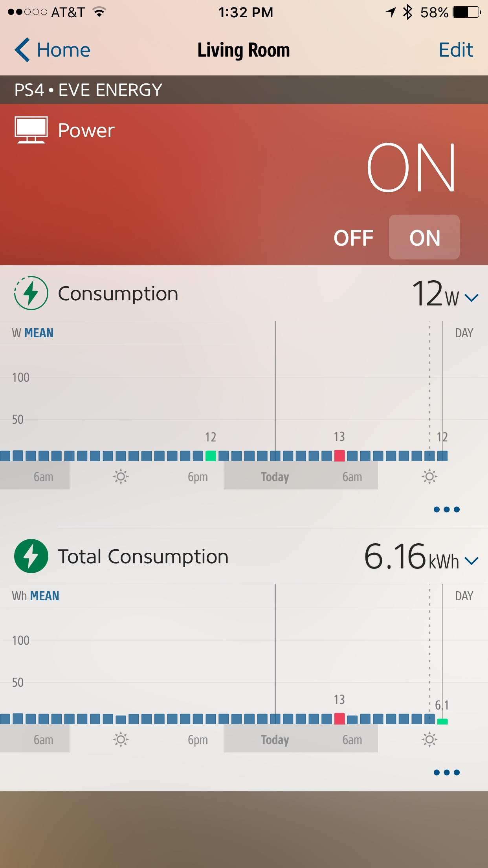Toggle W MEAN mode on Consumption graph
Screen dimensions: 488x868
[x=33, y=333]
